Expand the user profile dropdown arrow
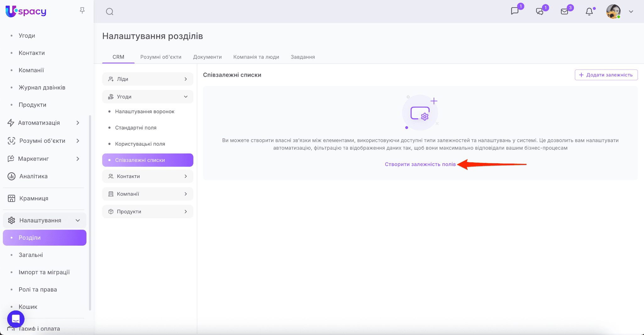Viewport: 644px width, 335px height. pos(631,12)
